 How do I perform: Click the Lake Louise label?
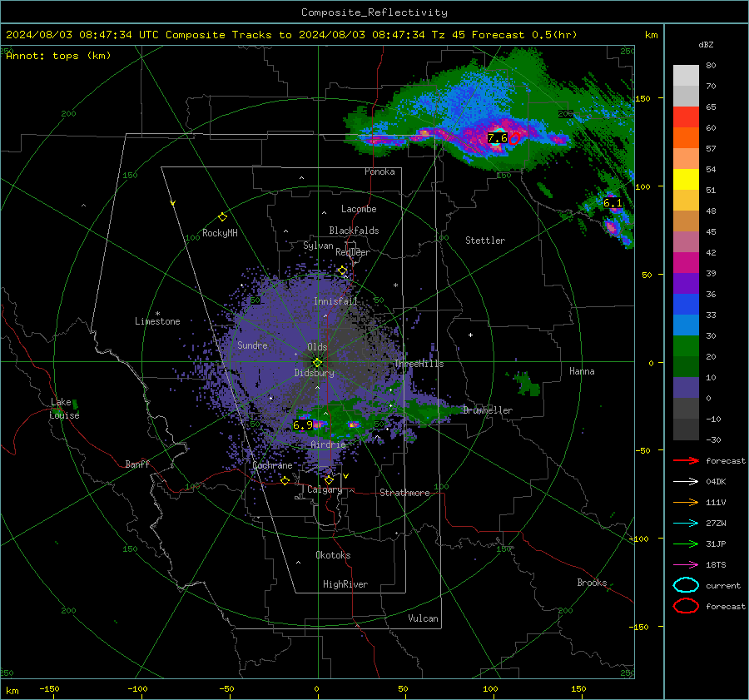point(64,409)
